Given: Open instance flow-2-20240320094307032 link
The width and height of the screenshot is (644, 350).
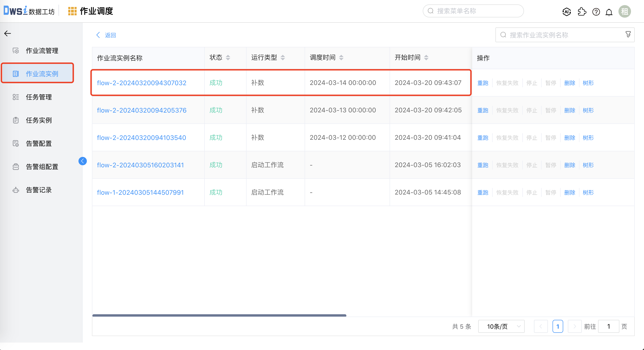Looking at the screenshot, I should 142,83.
